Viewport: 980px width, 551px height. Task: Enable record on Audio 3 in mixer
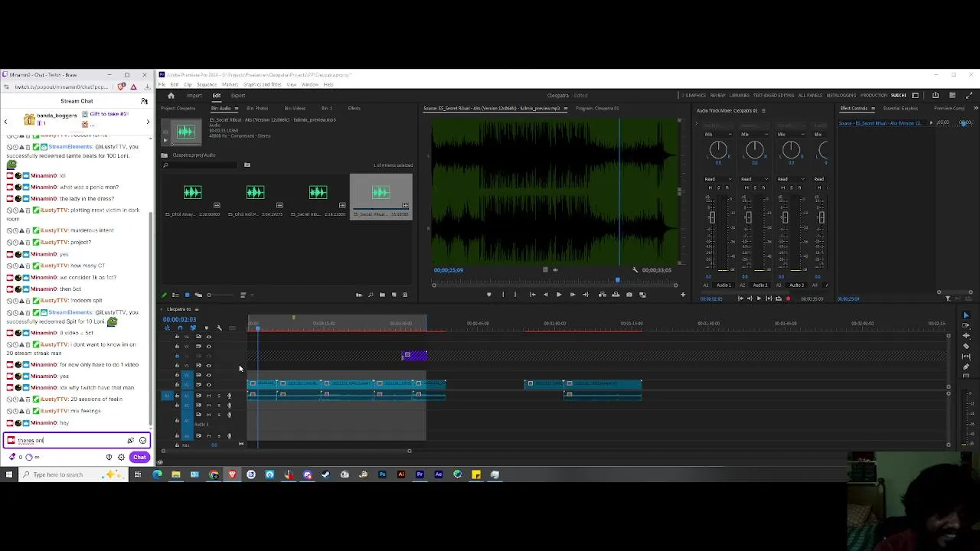tap(799, 187)
